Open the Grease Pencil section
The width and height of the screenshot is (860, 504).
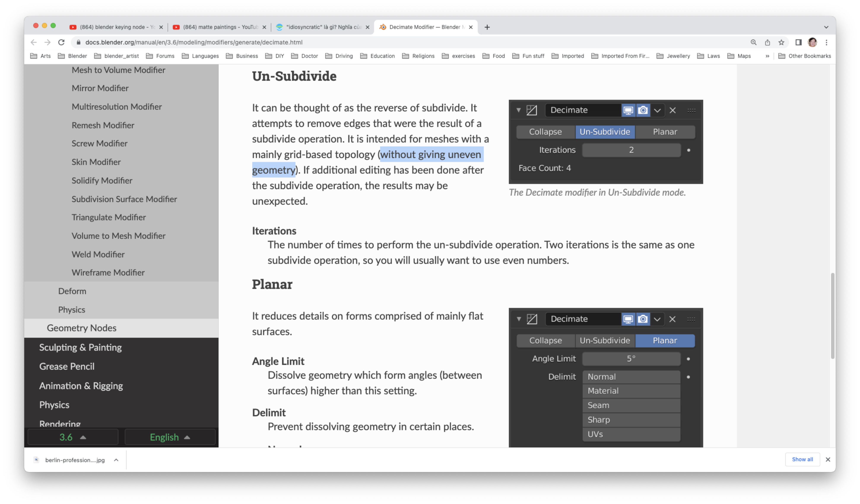67,366
